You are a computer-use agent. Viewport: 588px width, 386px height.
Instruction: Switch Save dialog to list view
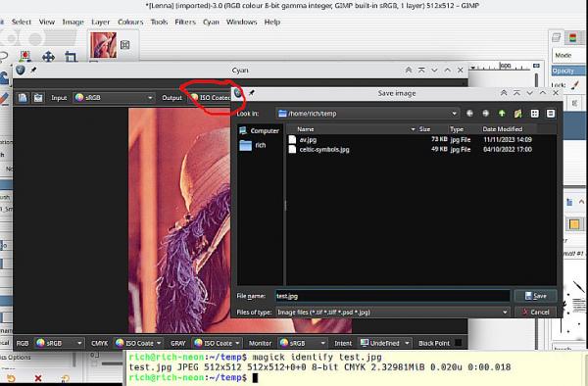[x=535, y=114]
